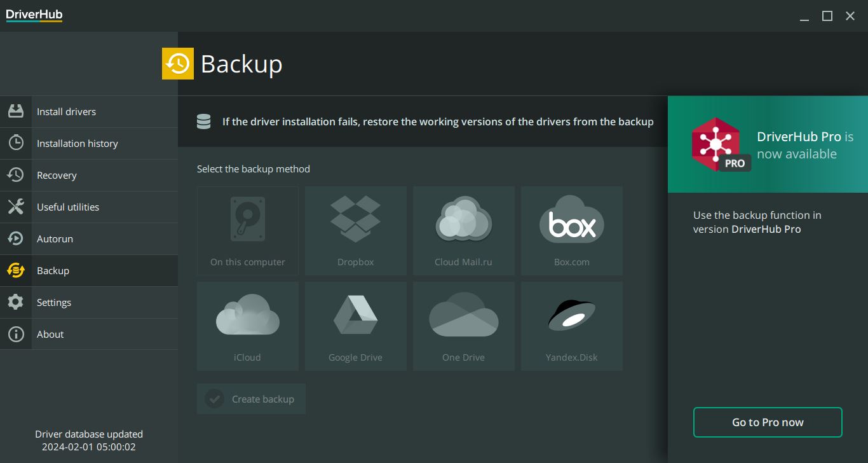Switch to the Autorun section

(x=89, y=238)
